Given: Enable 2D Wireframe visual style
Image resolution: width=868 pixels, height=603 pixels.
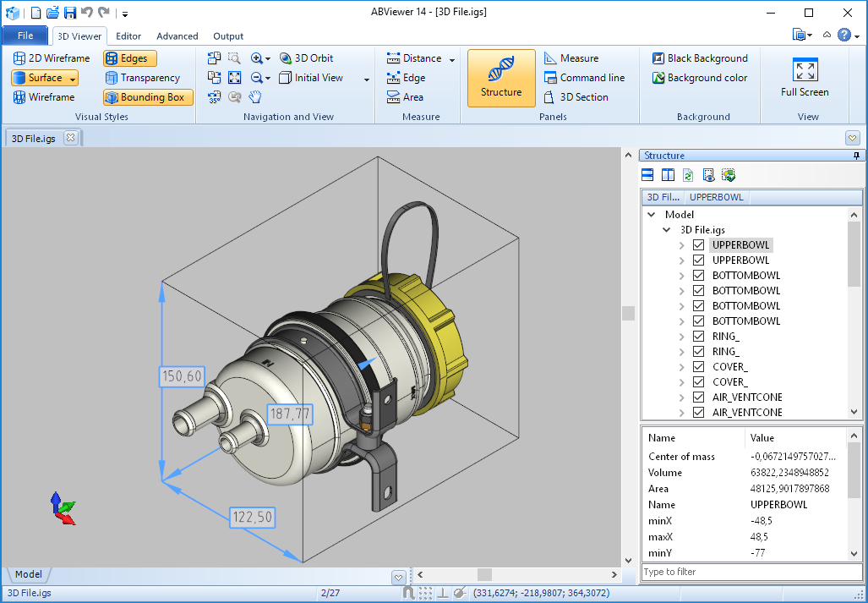Looking at the screenshot, I should pos(52,58).
